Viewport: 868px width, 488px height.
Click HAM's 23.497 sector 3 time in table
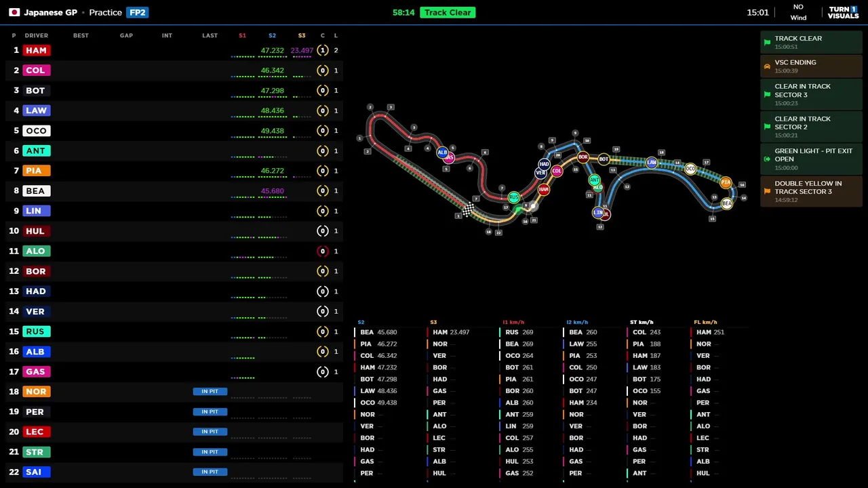(302, 51)
